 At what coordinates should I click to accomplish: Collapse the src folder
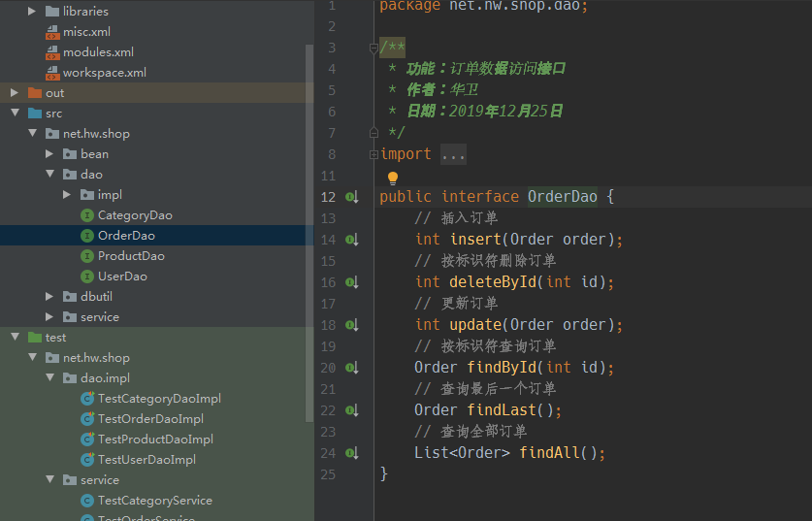[x=15, y=113]
